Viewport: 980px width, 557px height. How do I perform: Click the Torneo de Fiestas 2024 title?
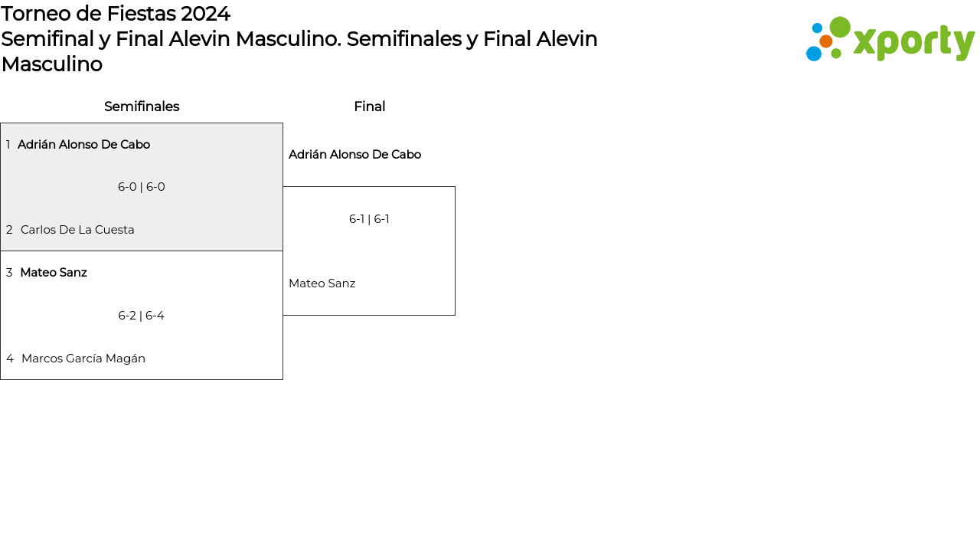tap(116, 14)
